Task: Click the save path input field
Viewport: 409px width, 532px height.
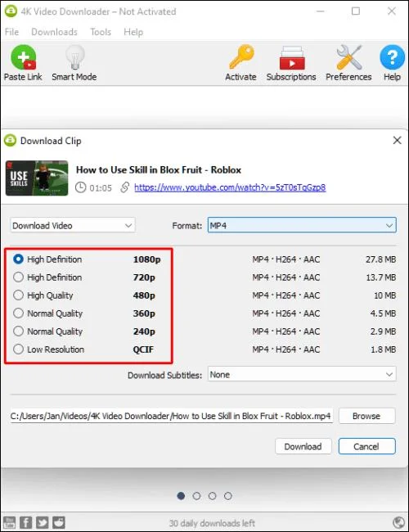Action: pos(171,416)
